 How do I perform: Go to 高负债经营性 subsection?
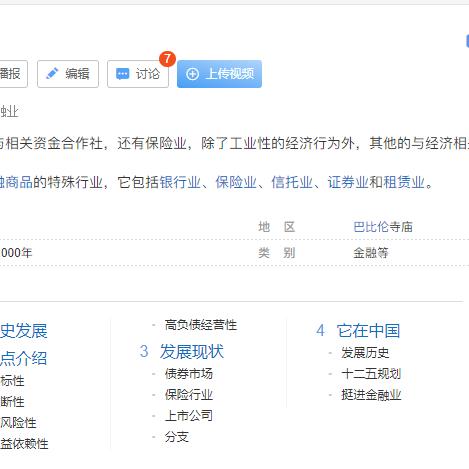pos(201,325)
